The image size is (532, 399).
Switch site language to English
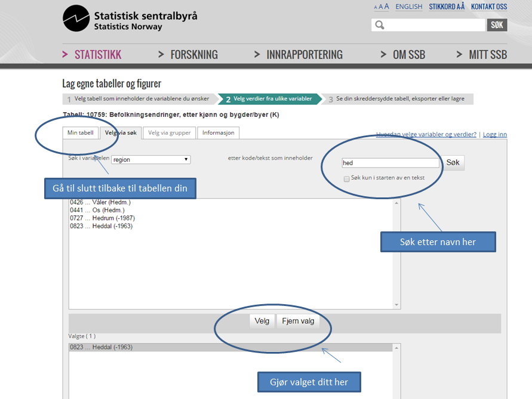click(408, 7)
